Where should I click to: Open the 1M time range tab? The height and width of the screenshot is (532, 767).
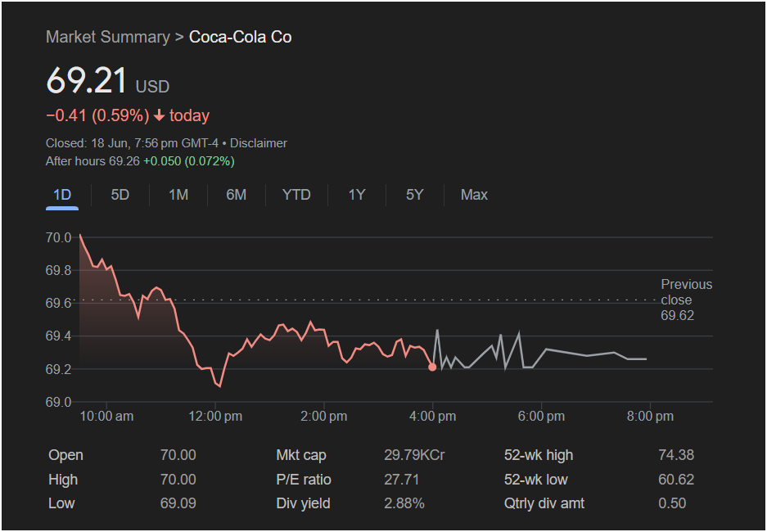[x=178, y=195]
